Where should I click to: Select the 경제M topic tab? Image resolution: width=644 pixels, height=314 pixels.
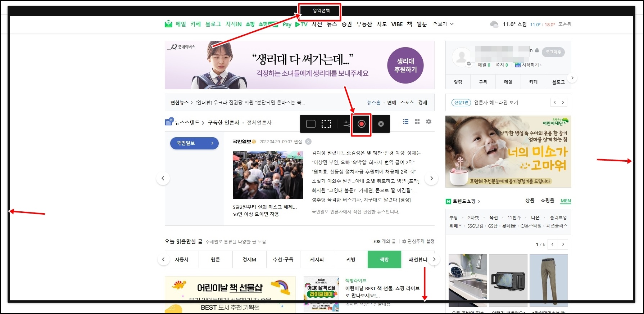pos(249,259)
